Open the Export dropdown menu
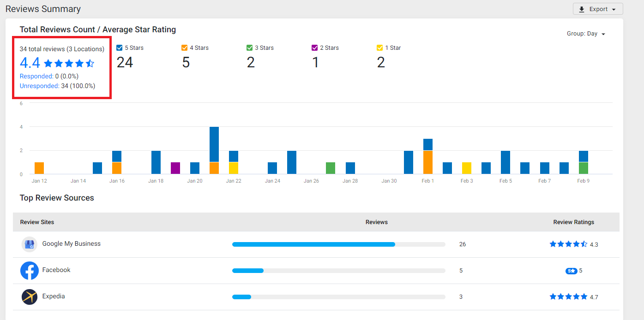644x320 pixels. coord(598,9)
